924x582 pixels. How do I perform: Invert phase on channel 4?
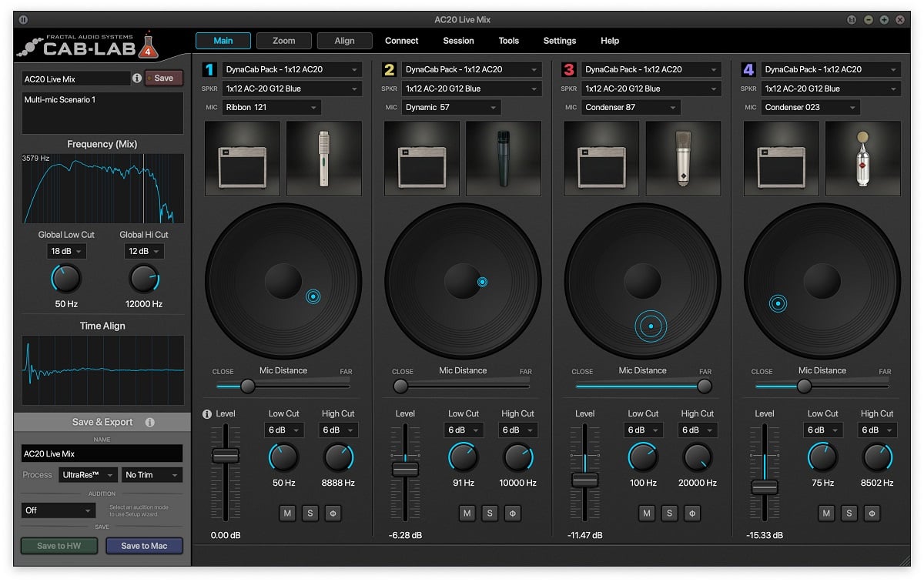click(x=872, y=513)
